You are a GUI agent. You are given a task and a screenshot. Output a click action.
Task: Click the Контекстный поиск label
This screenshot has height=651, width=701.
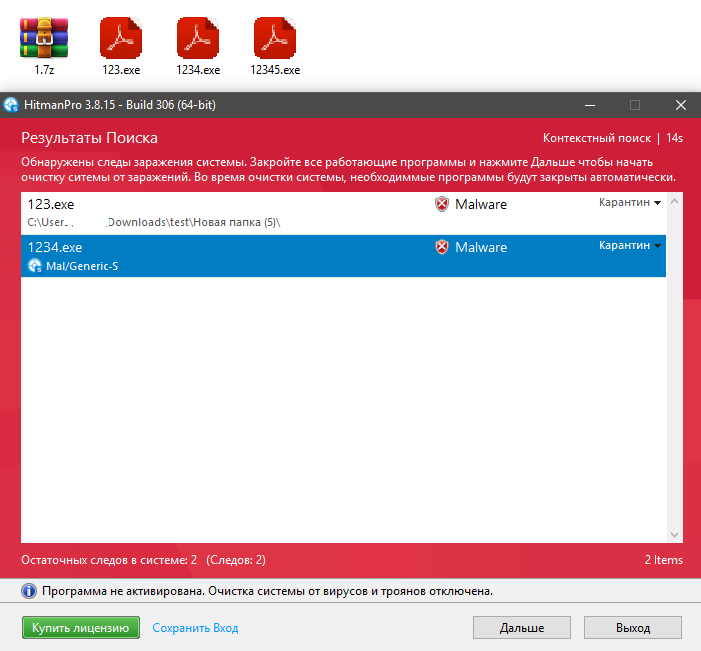597,138
